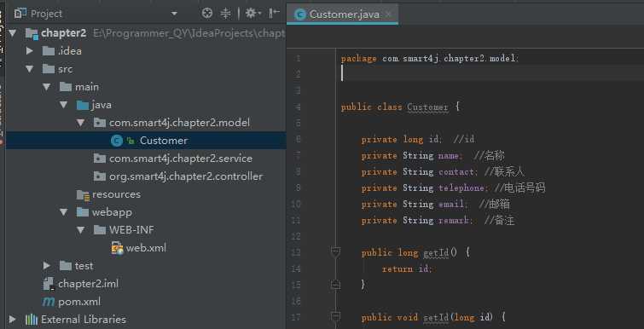
Task: Click the class icon on Customer.java tab
Action: [x=300, y=14]
